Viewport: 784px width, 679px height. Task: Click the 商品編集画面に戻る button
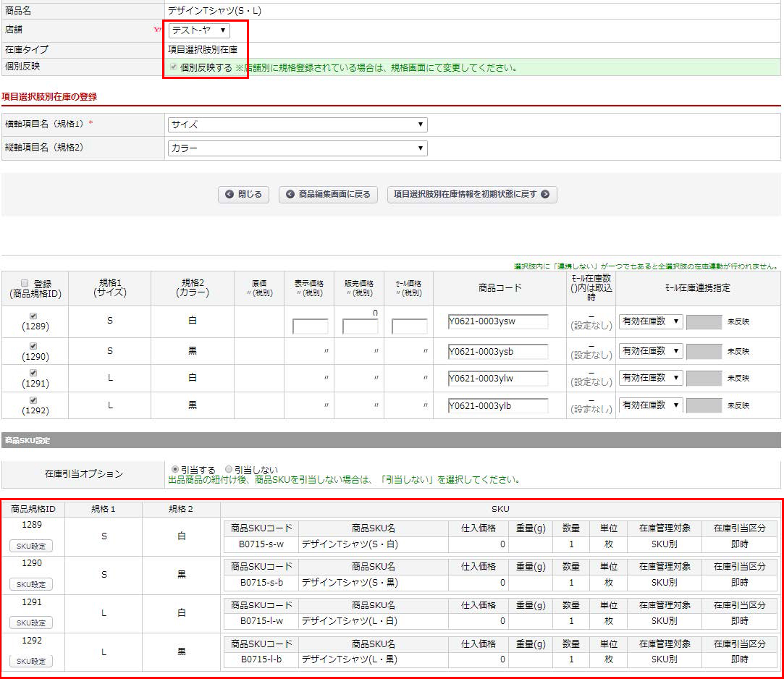pyautogui.click(x=329, y=195)
